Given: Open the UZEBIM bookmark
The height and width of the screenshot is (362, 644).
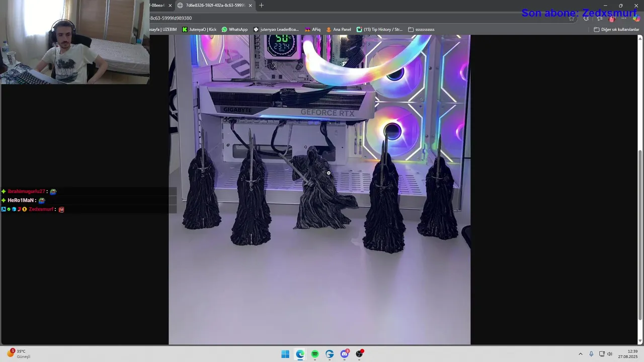Looking at the screenshot, I should tap(164, 30).
